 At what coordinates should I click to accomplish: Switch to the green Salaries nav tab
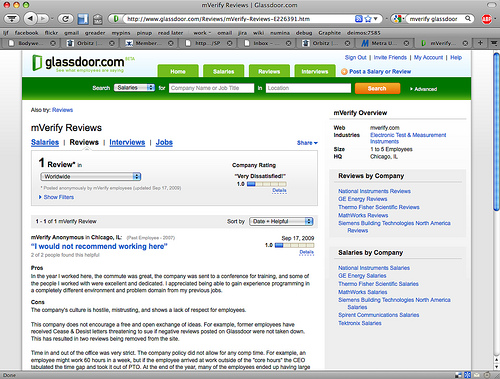pyautogui.click(x=223, y=71)
